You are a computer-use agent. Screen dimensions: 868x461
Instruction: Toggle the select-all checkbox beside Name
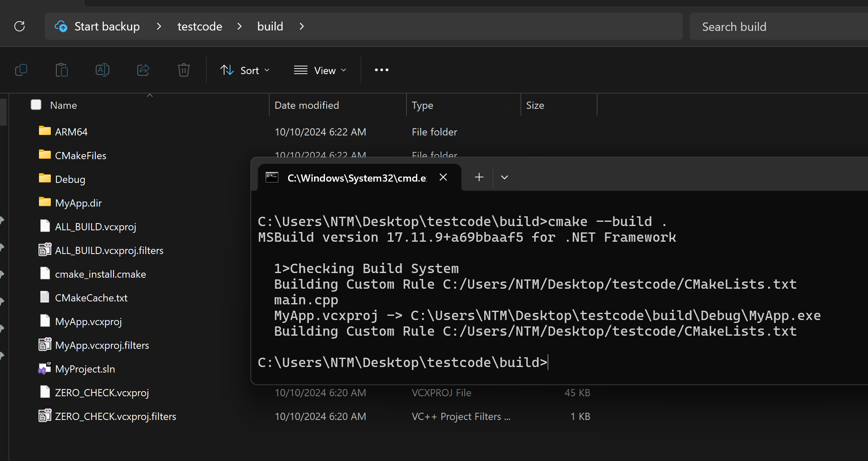pyautogui.click(x=36, y=105)
